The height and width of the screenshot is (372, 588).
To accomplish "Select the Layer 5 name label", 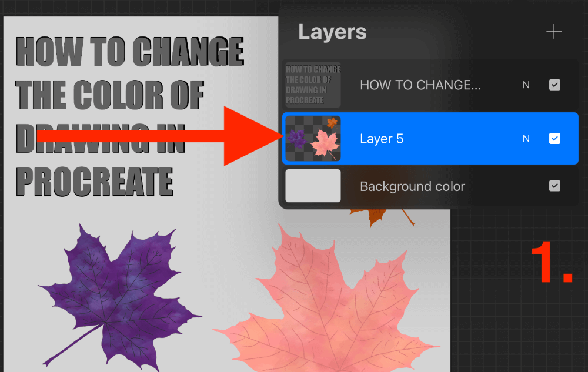I will pos(382,139).
